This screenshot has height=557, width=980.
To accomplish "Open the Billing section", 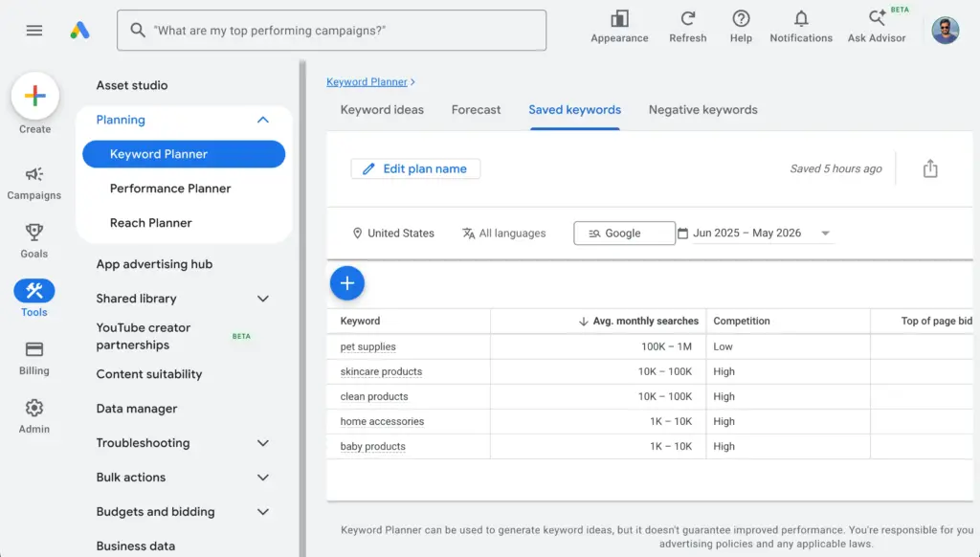I will pos(34,358).
